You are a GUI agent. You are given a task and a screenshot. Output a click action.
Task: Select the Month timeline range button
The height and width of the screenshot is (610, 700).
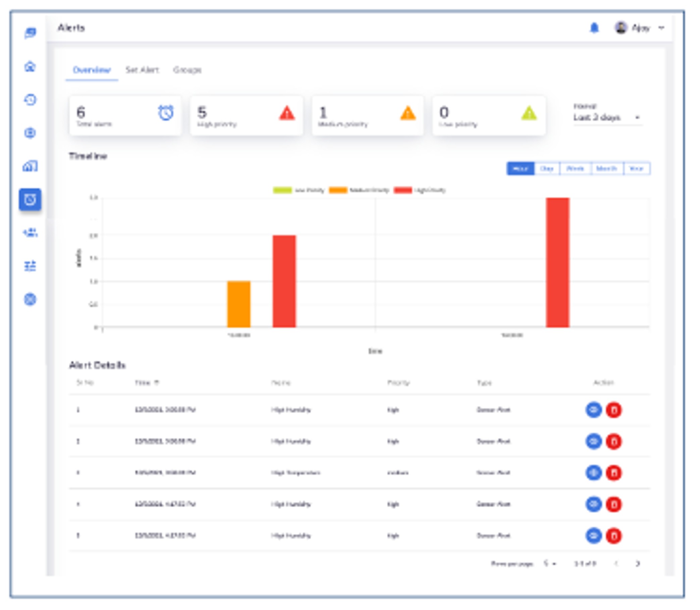pos(607,169)
